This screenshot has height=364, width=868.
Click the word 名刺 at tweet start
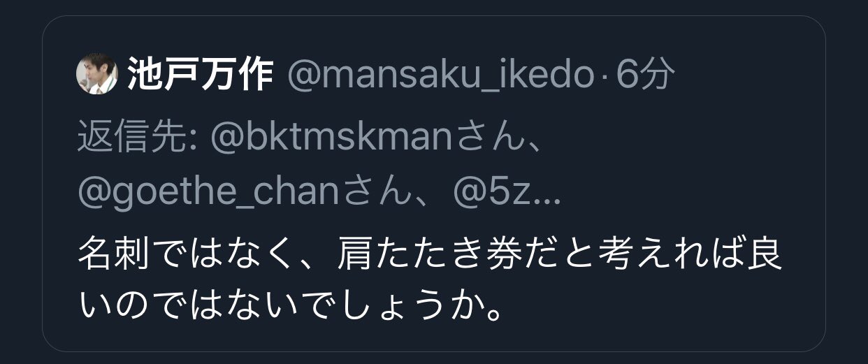pyautogui.click(x=113, y=258)
